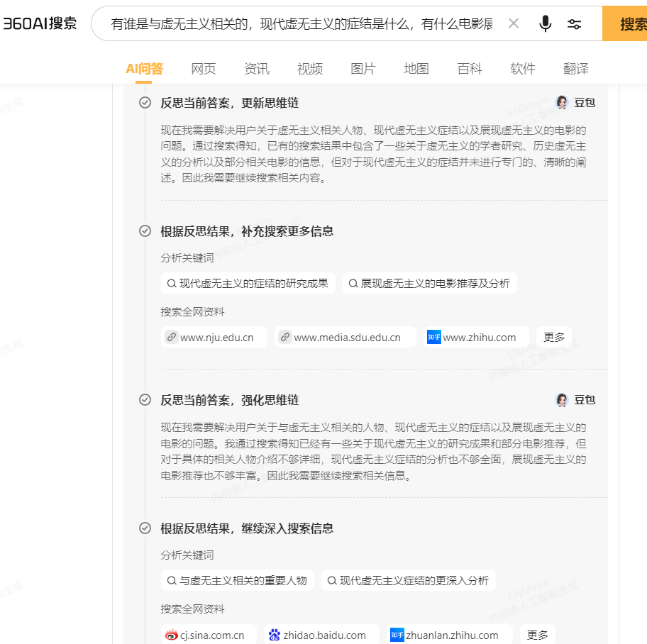Screen dimensions: 647x644
Task: Click the Zhihu favicon on www.zhihu.com
Action: (x=433, y=337)
